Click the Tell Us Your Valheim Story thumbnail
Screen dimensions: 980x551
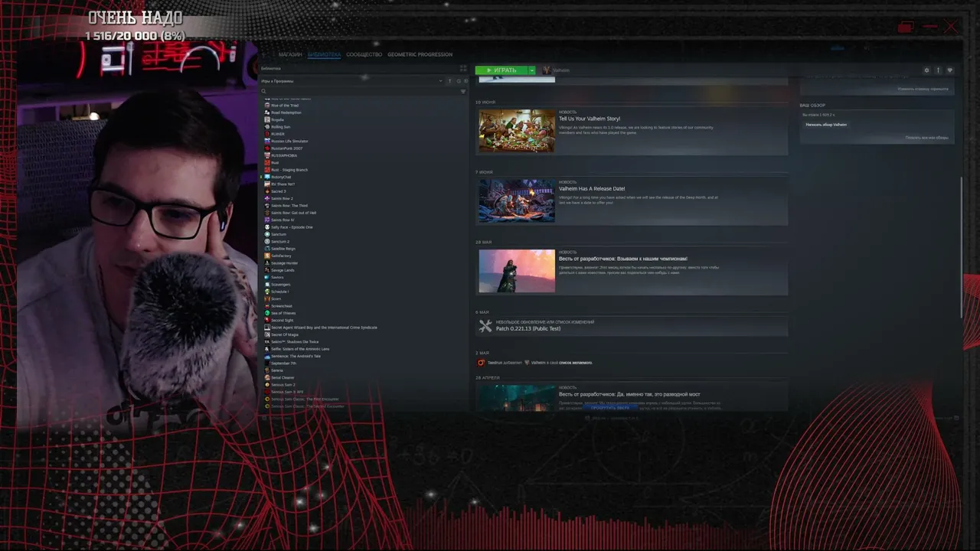click(x=517, y=131)
